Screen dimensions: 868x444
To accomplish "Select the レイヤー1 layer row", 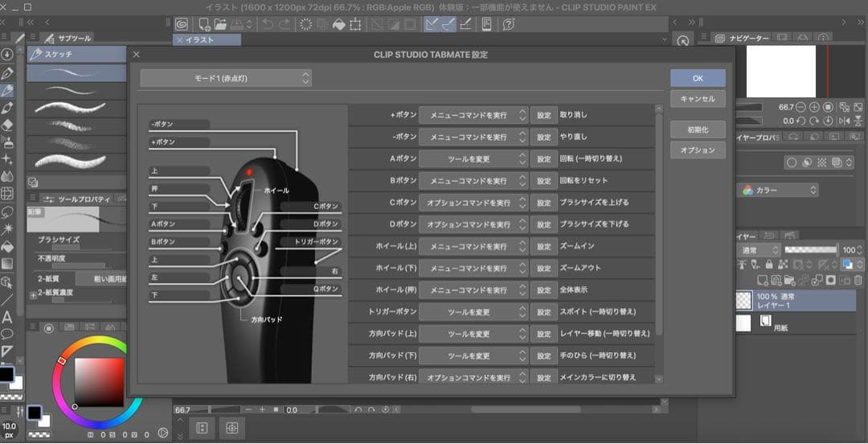I will (x=804, y=302).
